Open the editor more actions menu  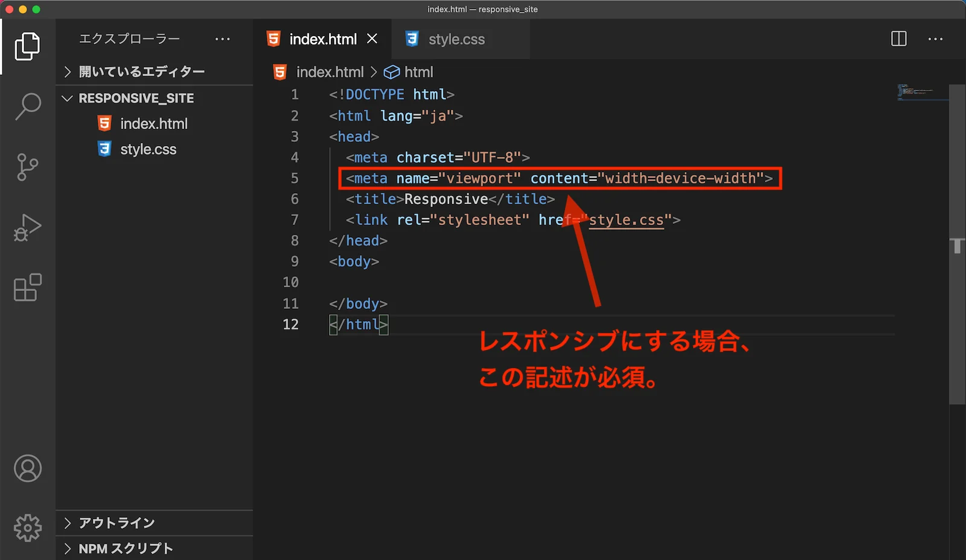(935, 39)
